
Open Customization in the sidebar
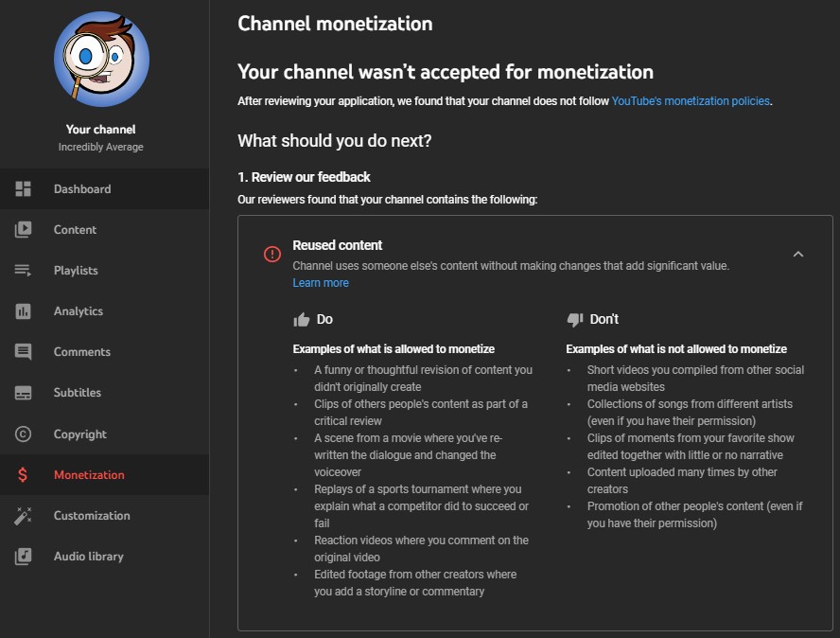pos(104,515)
